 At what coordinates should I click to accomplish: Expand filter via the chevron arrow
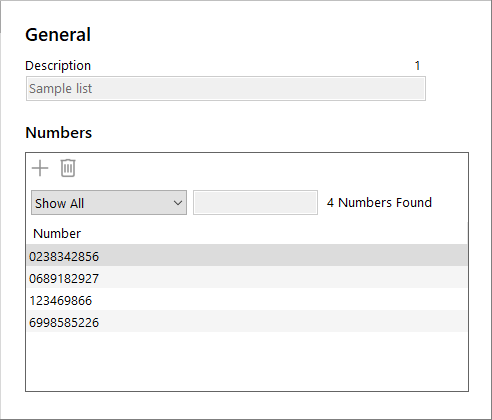178,203
